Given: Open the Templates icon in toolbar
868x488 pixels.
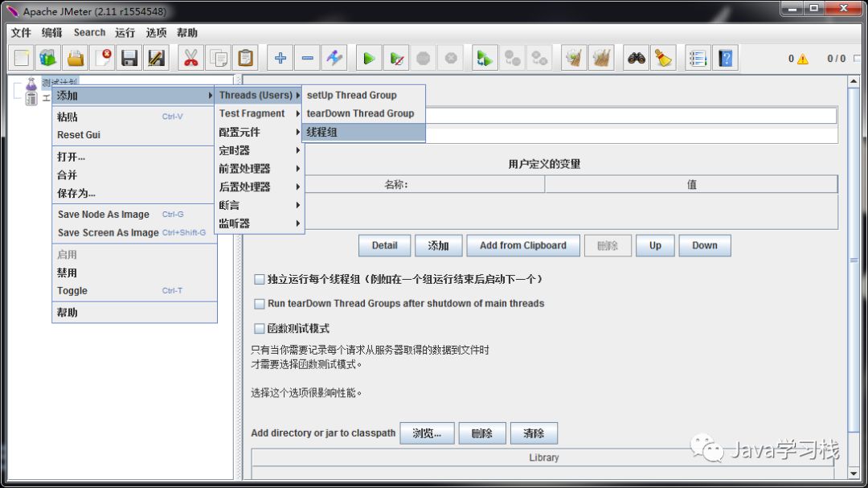Looking at the screenshot, I should click(48, 58).
